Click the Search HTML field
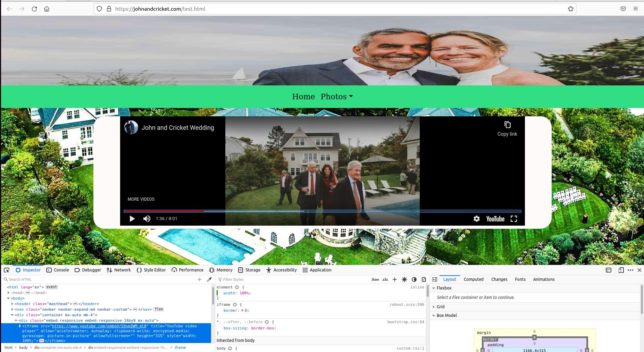 point(99,279)
